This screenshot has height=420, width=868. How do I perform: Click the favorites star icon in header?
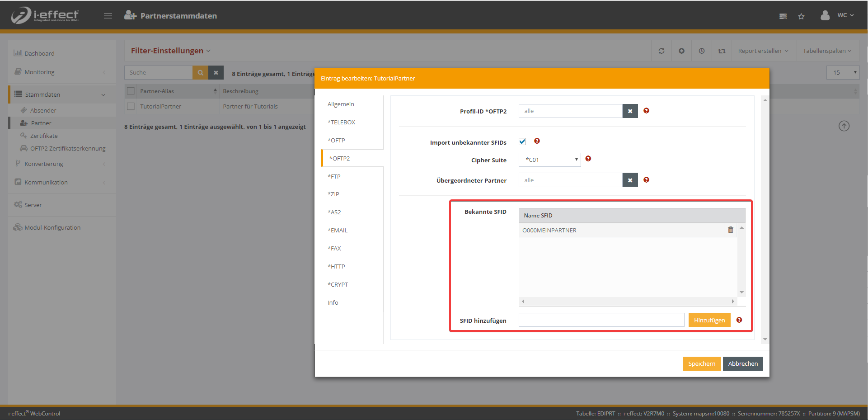click(801, 16)
